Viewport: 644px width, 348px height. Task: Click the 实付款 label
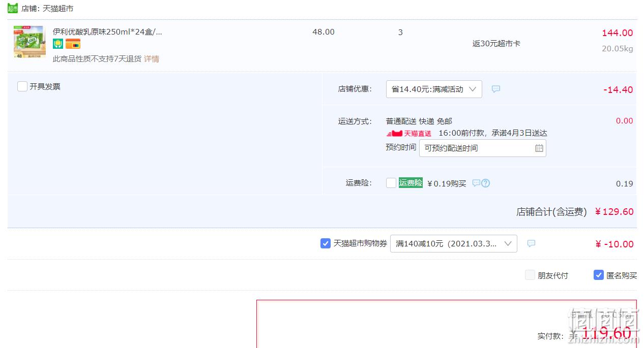[550, 336]
